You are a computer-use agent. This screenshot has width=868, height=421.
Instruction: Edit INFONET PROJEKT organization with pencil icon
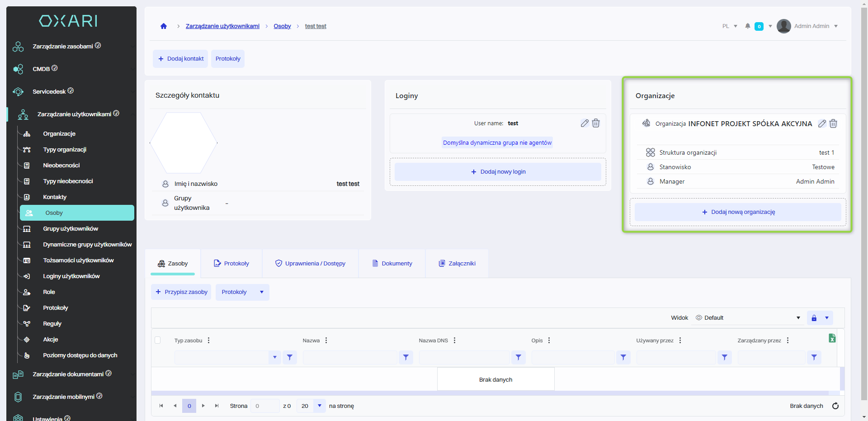822,124
